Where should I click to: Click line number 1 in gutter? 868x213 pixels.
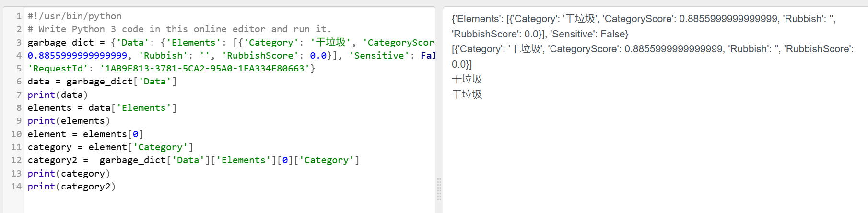click(19, 16)
